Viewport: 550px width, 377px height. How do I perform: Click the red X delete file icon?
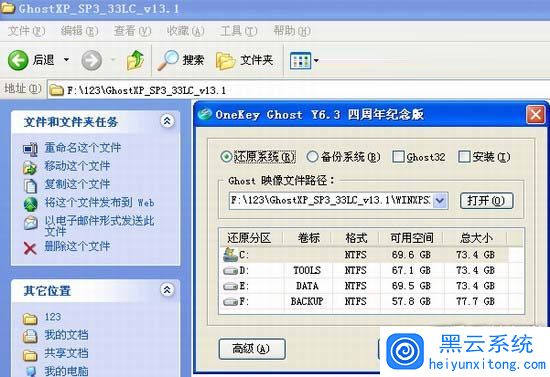pos(30,248)
